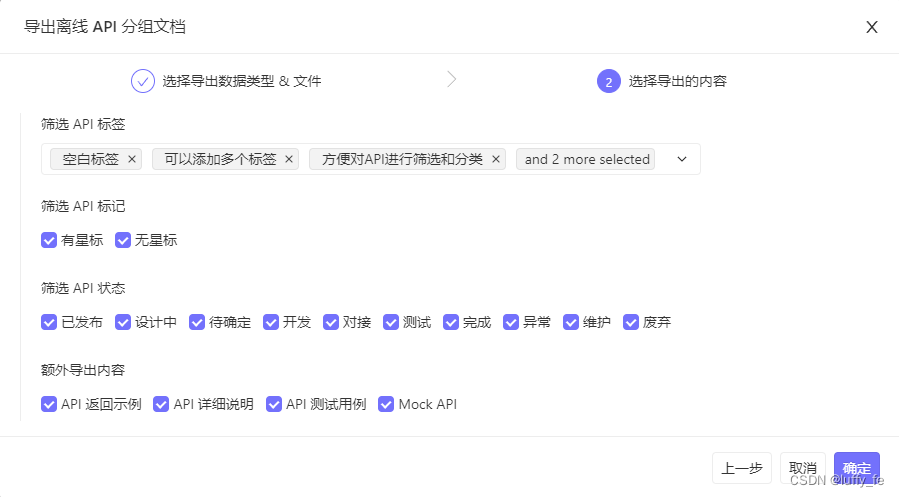Toggle the 待确定 status checkbox
Viewport: 899px width, 497px height.
pos(197,322)
